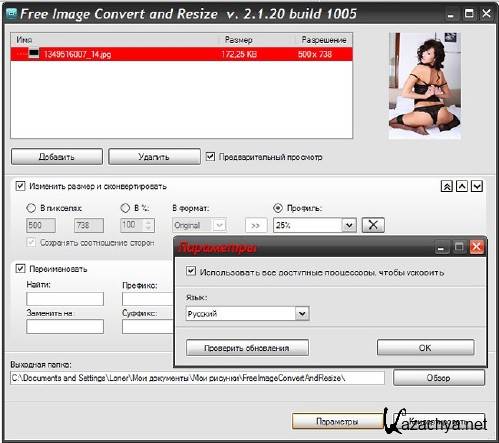Open the Русский language dropdown
Viewport: 499px width, 443px height.
pos(302,314)
